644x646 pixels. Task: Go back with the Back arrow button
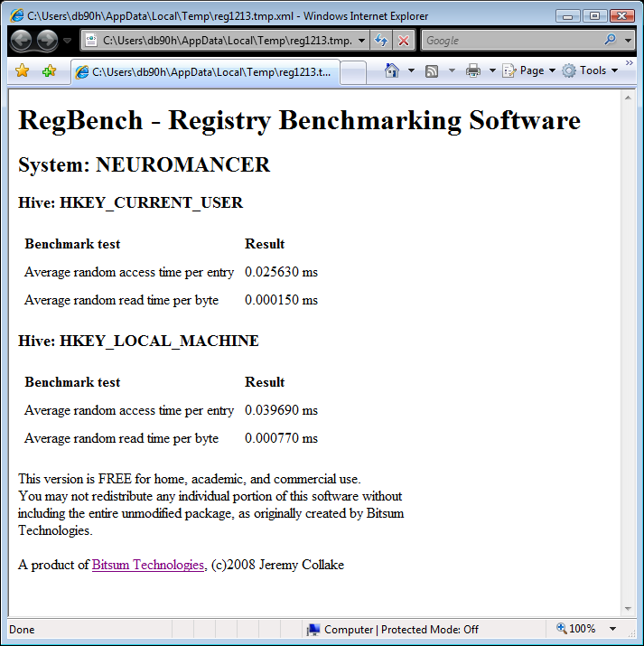pyautogui.click(x=21, y=41)
